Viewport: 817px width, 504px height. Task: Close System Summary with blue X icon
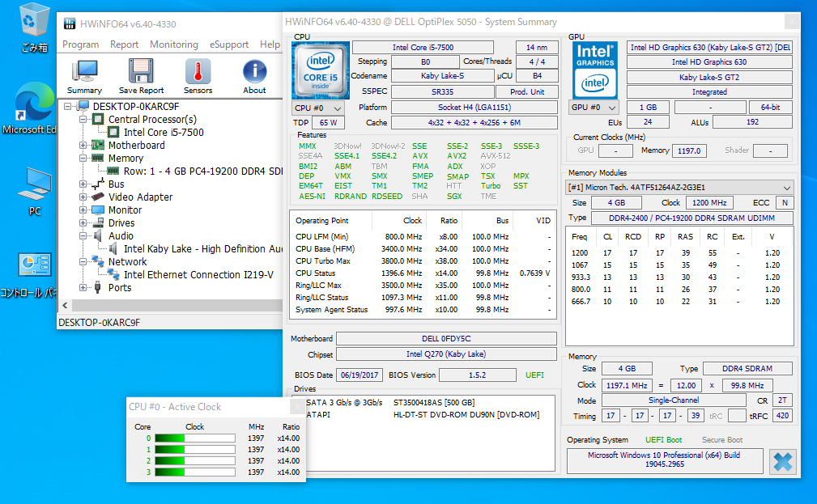pyautogui.click(x=782, y=462)
